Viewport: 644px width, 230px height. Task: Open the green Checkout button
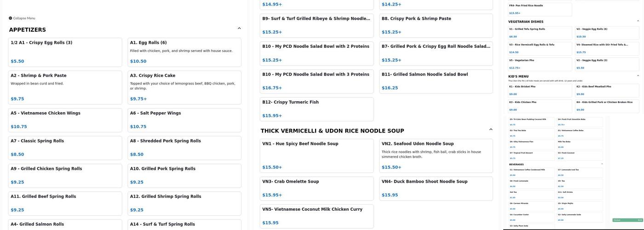click(x=627, y=220)
